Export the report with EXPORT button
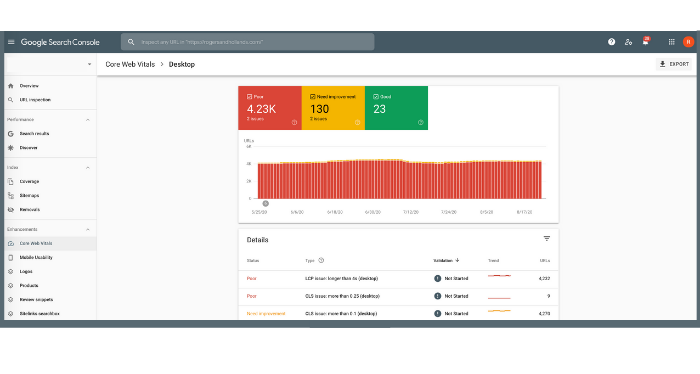 pos(674,64)
